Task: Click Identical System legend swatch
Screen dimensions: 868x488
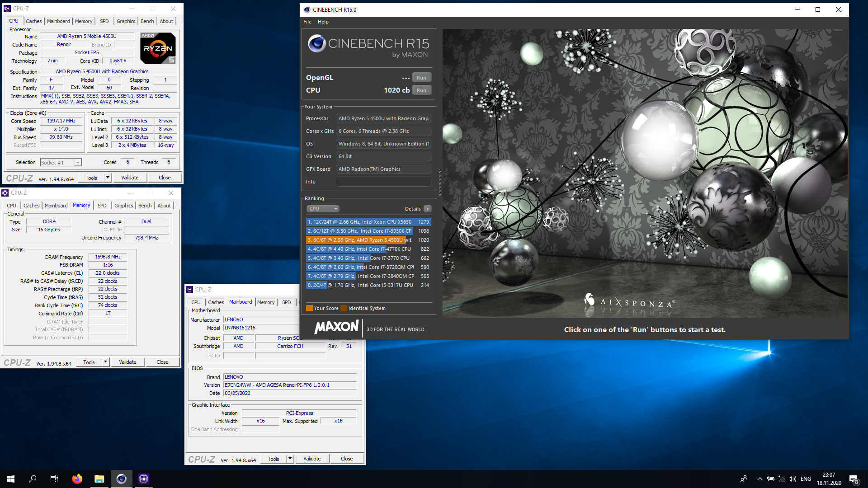Action: (x=344, y=308)
